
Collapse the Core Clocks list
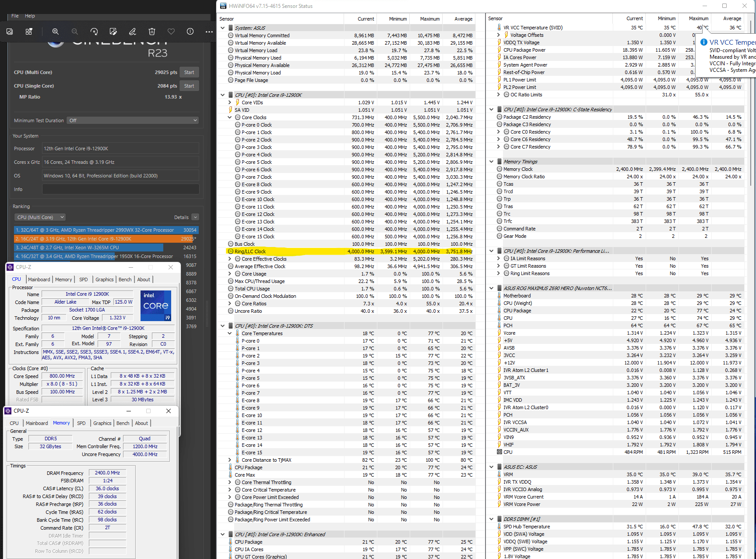pyautogui.click(x=230, y=117)
